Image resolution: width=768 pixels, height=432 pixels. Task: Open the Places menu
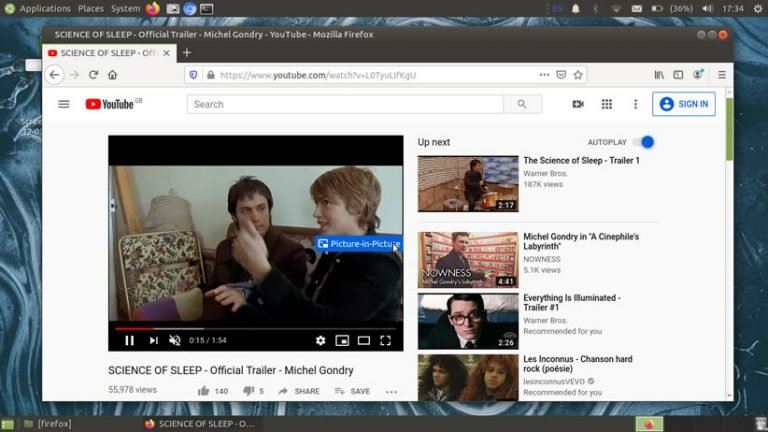coord(91,8)
